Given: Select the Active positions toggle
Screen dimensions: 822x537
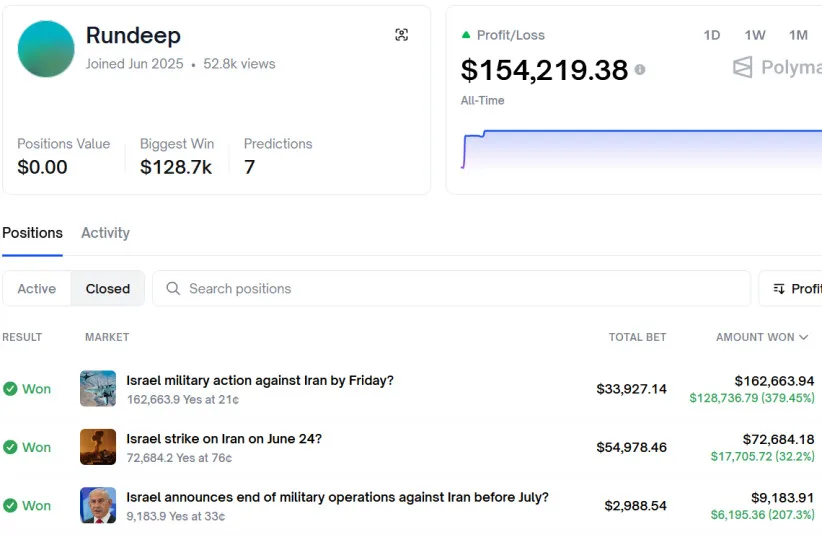Looking at the screenshot, I should (37, 288).
